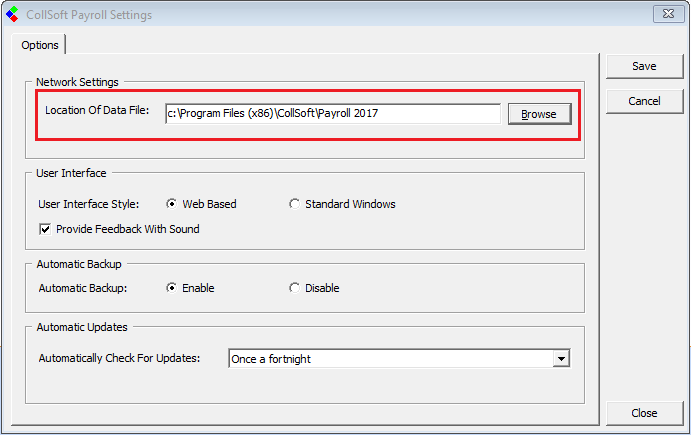Click the 'Web Based' label text

coord(209,204)
